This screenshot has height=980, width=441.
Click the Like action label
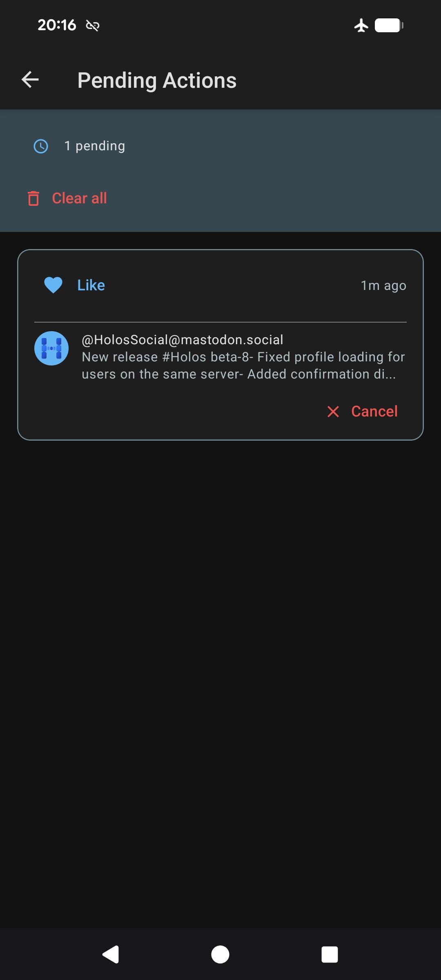tap(91, 285)
